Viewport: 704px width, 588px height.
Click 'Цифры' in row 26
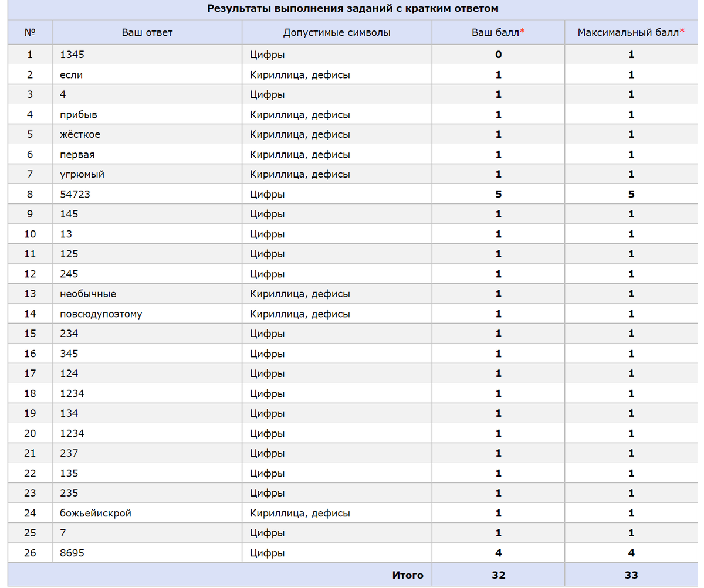click(x=268, y=553)
